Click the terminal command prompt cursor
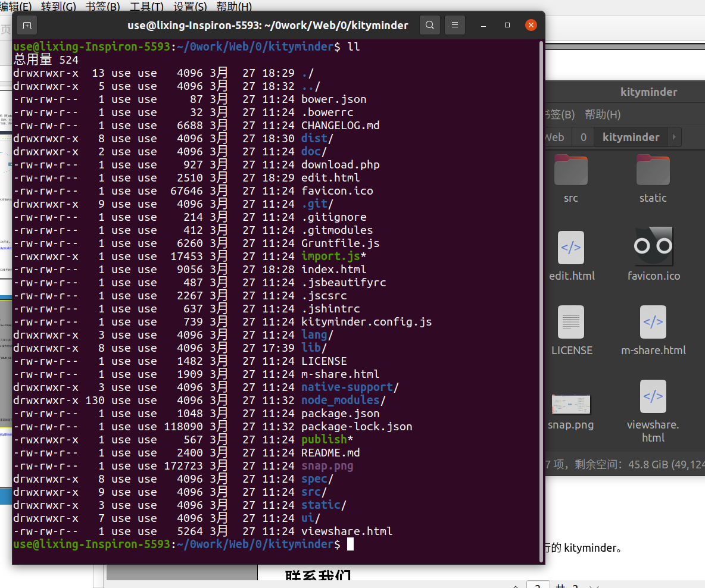 pos(350,544)
